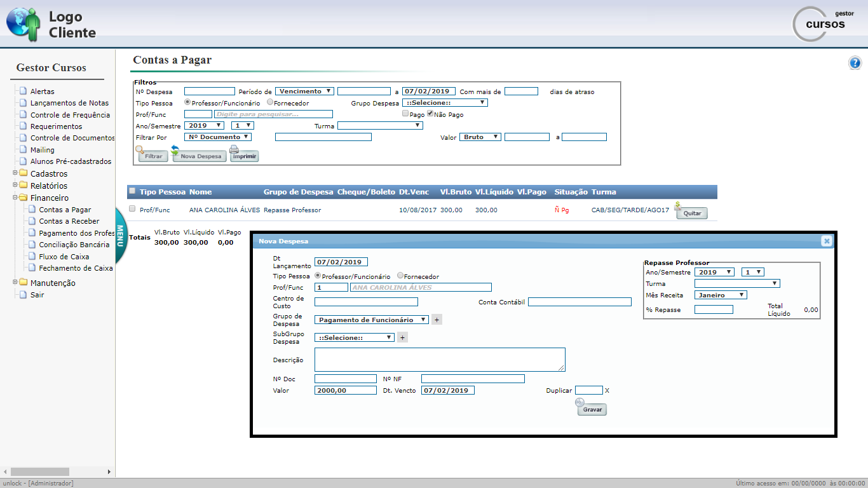868x488 pixels.
Task: Click the Nova Despesa button
Action: point(198,154)
